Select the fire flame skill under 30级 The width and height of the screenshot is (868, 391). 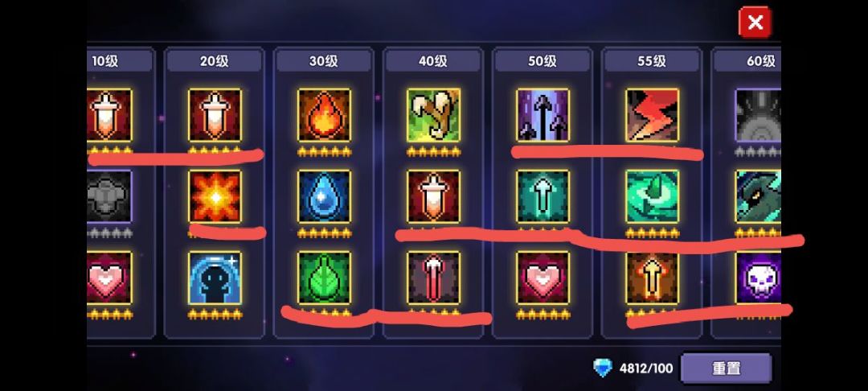[x=324, y=115]
